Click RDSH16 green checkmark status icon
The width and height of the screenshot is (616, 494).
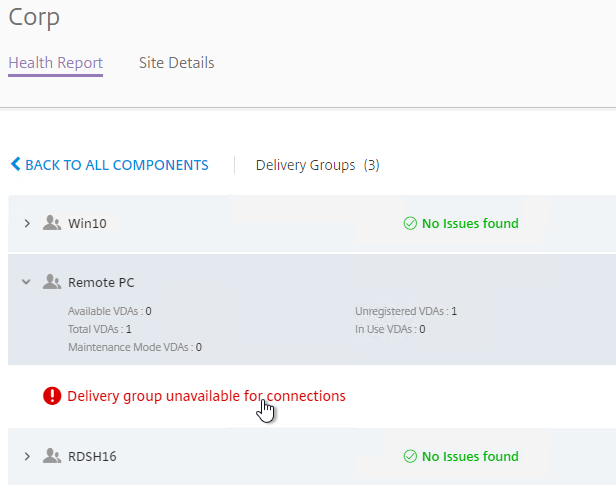(410, 457)
